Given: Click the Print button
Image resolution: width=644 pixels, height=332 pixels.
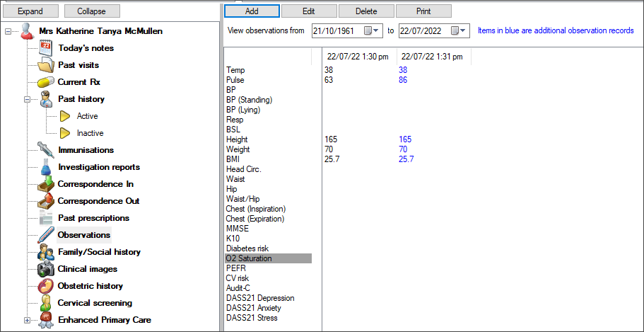Looking at the screenshot, I should (x=423, y=11).
